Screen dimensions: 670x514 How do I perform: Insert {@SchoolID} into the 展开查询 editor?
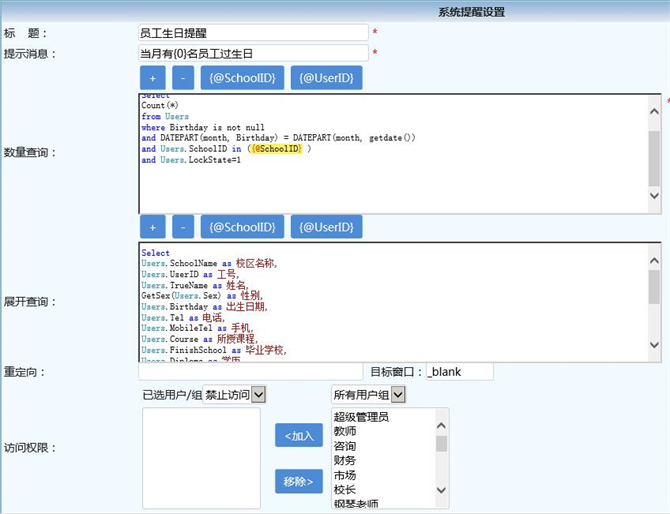click(243, 227)
